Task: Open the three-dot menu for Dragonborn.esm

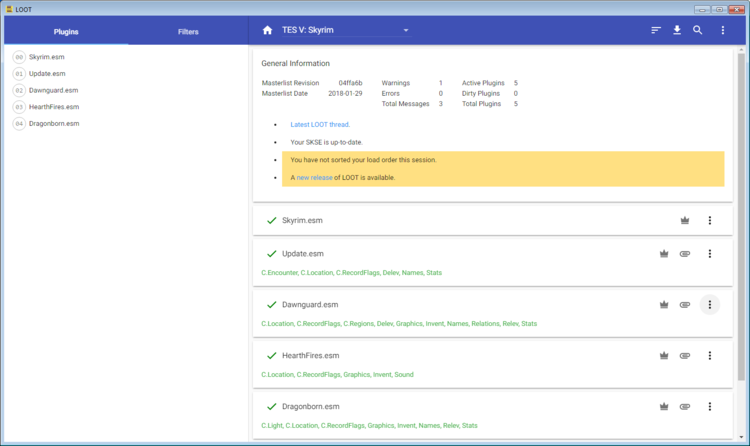Action: coord(710,406)
